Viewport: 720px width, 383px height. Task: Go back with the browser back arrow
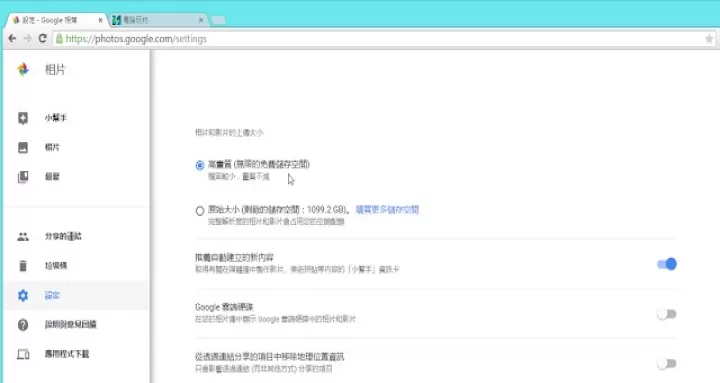pyautogui.click(x=12, y=39)
